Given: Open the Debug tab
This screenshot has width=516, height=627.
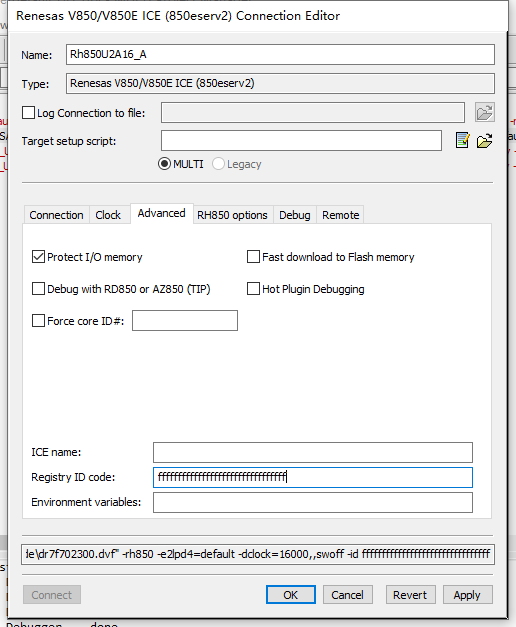Looking at the screenshot, I should pos(295,215).
